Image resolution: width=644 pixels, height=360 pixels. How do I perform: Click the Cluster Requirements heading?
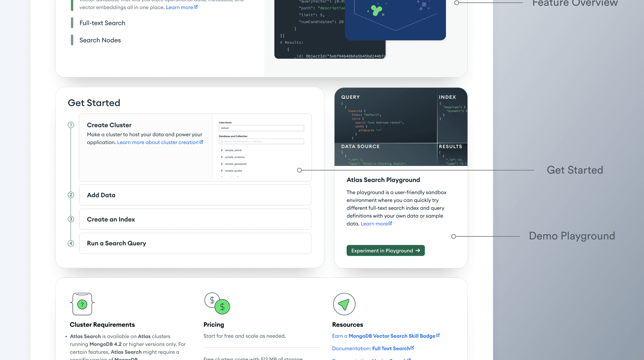coord(102,325)
